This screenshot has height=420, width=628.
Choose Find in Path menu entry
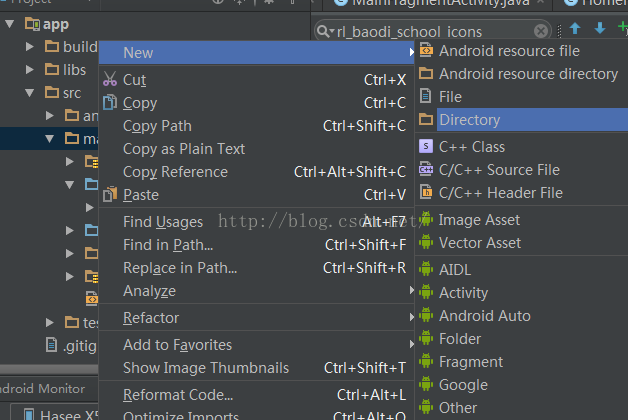click(168, 245)
